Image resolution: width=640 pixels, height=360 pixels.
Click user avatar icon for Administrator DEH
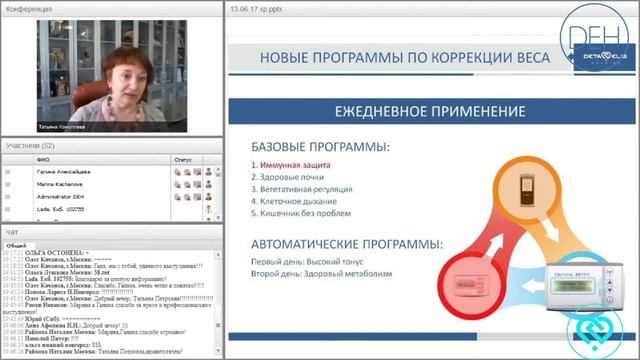(x=209, y=197)
